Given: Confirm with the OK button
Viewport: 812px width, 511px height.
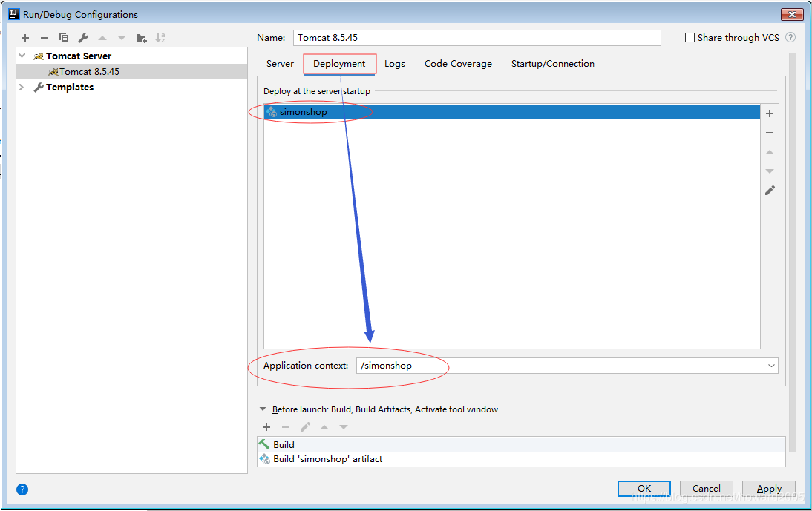Looking at the screenshot, I should pyautogui.click(x=644, y=489).
